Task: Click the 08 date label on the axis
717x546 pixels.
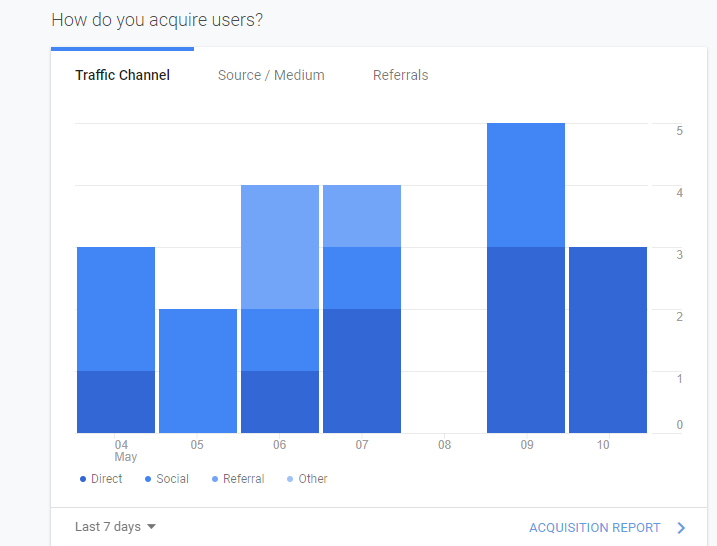Action: [444, 445]
